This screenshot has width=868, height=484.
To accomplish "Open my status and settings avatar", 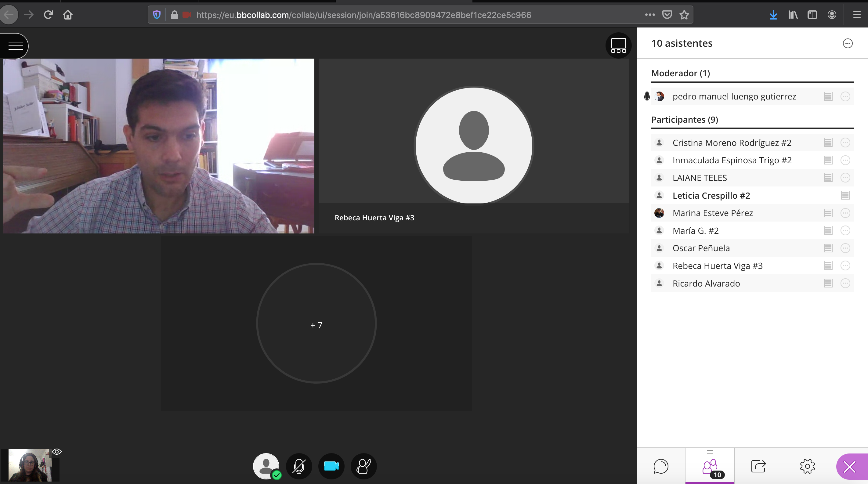I will pos(266,466).
